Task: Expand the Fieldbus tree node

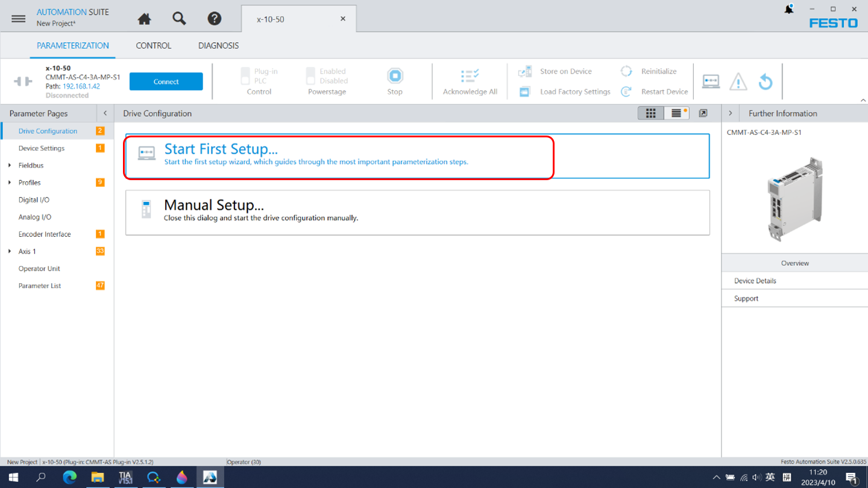Action: pyautogui.click(x=10, y=165)
